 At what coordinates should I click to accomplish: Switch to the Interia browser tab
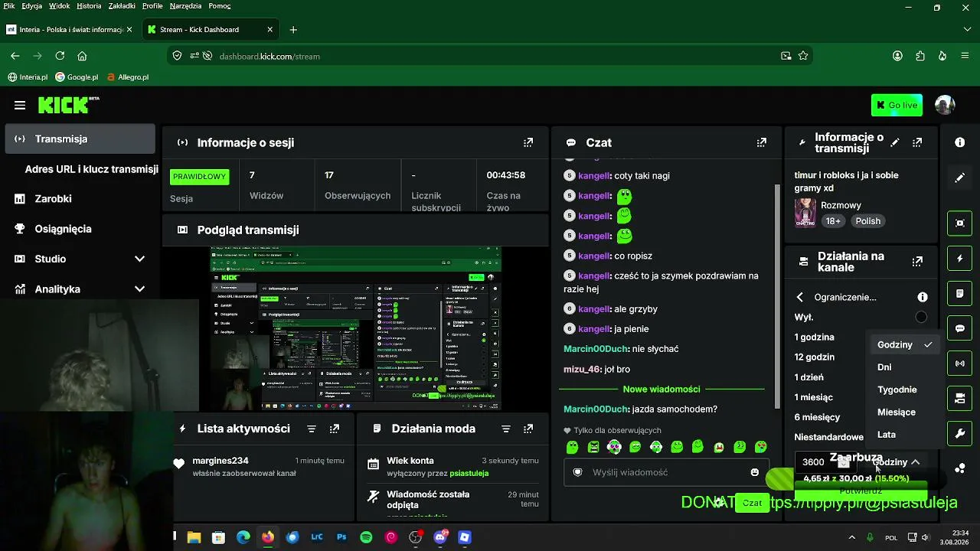tap(70, 30)
